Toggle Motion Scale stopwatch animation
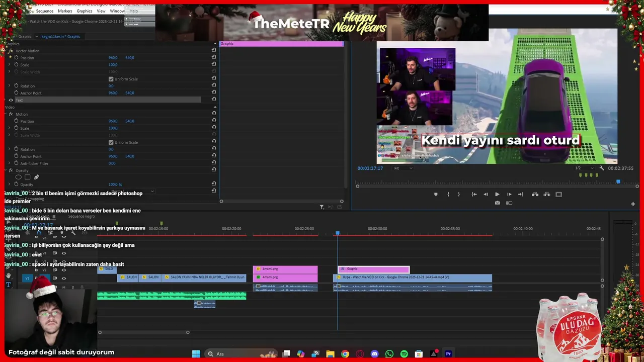 point(16,128)
